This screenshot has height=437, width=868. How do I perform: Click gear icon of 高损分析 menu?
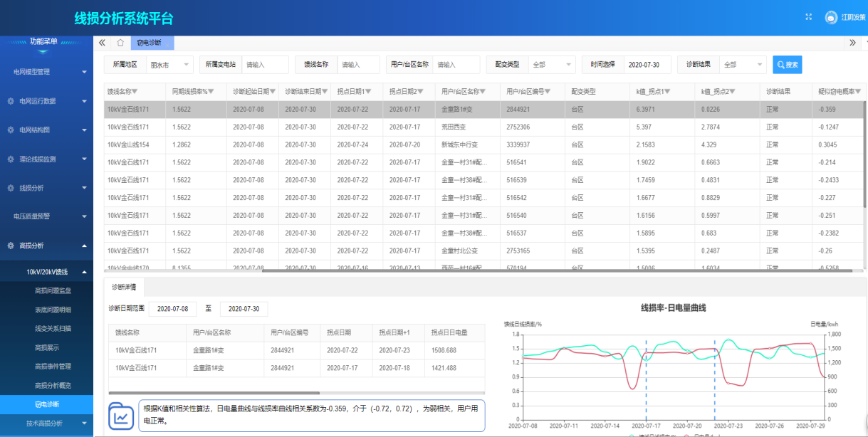pos(11,246)
